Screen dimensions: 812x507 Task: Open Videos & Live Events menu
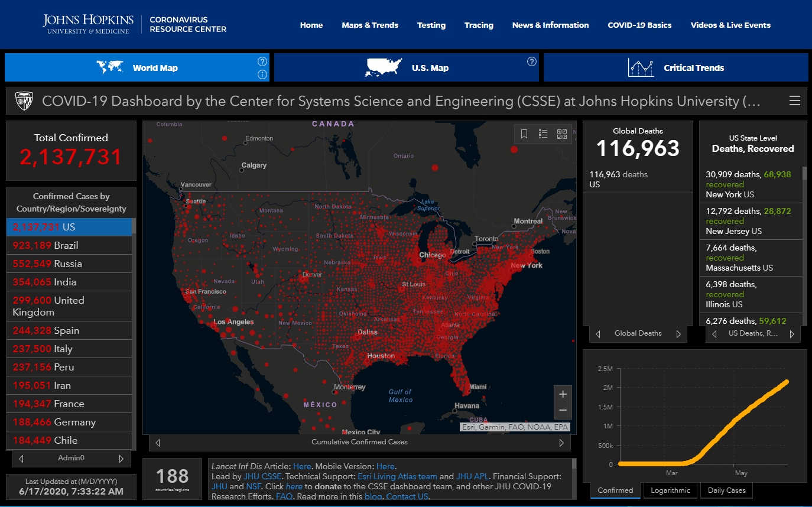730,25
